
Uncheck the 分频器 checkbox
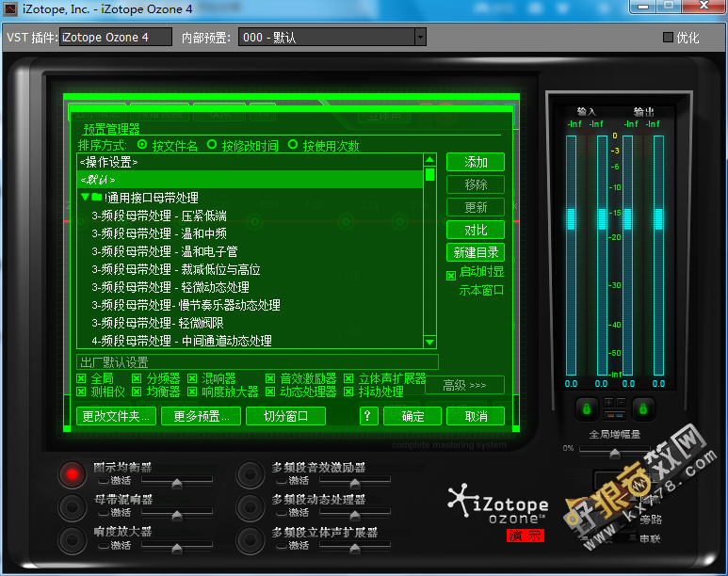(137, 378)
